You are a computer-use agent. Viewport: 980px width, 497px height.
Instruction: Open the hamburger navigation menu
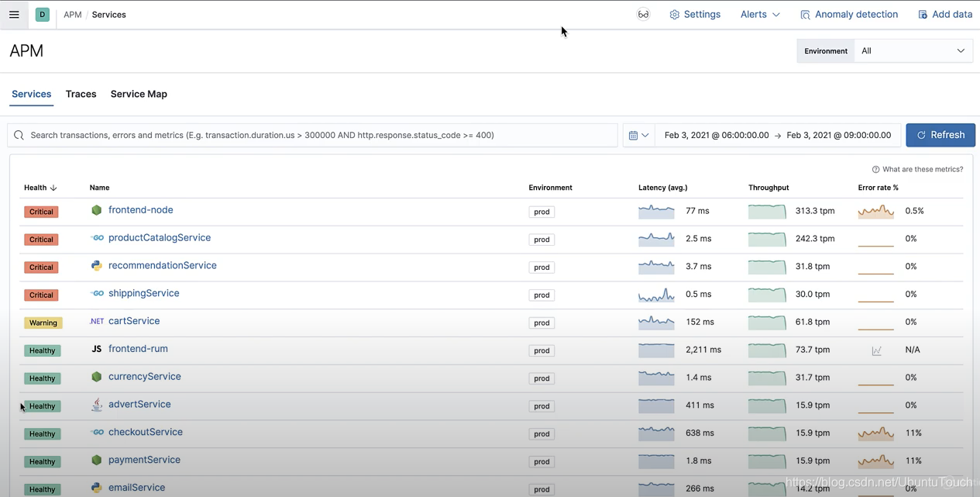click(x=14, y=15)
